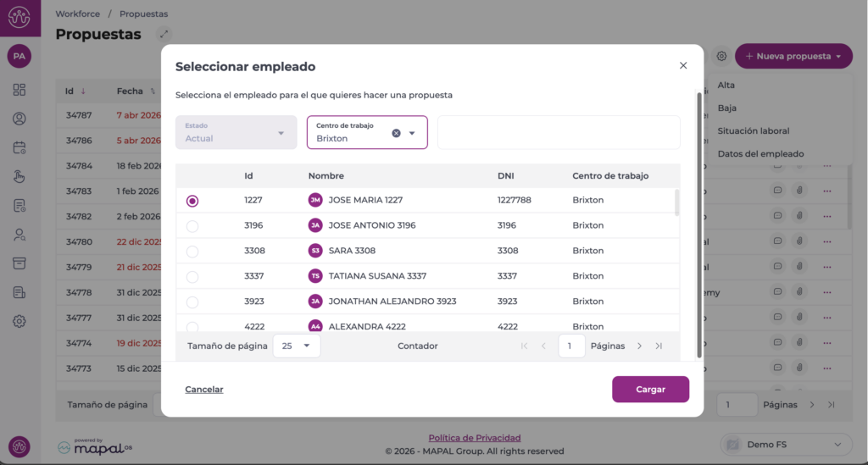The height and width of the screenshot is (465, 868).
Task: Click the employee search input field
Action: click(x=559, y=133)
